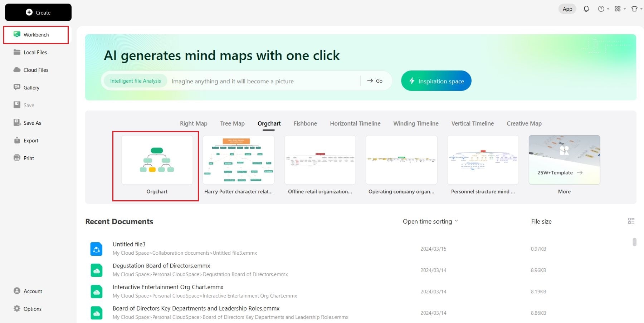644x323 pixels.
Task: Click the App button
Action: click(567, 9)
